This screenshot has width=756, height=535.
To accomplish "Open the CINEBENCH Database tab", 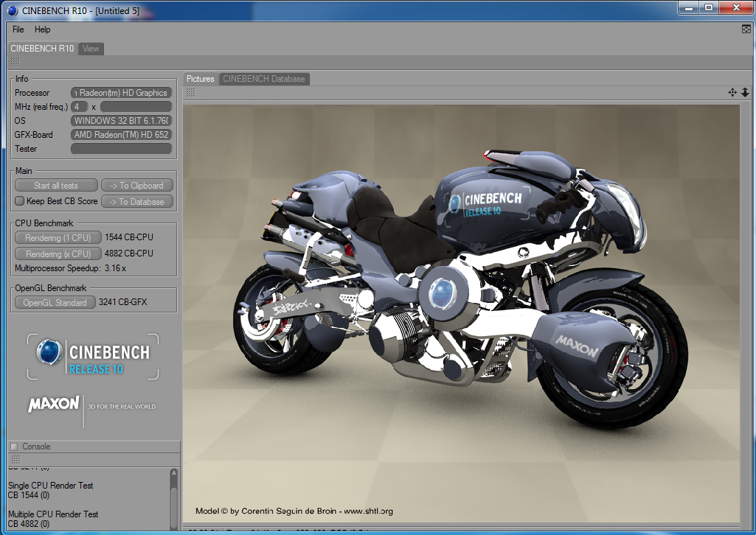I will (x=264, y=79).
